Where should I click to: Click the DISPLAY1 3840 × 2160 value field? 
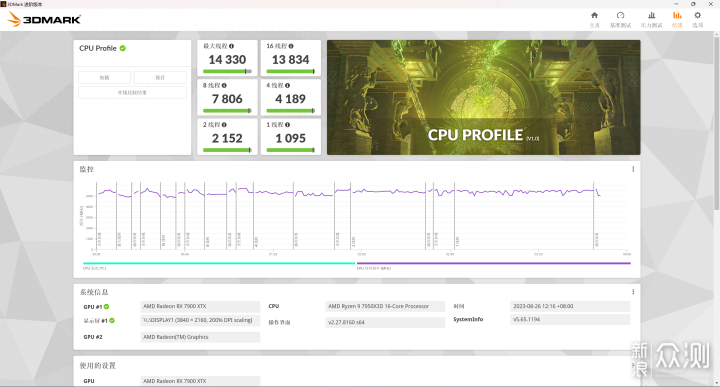tap(200, 320)
